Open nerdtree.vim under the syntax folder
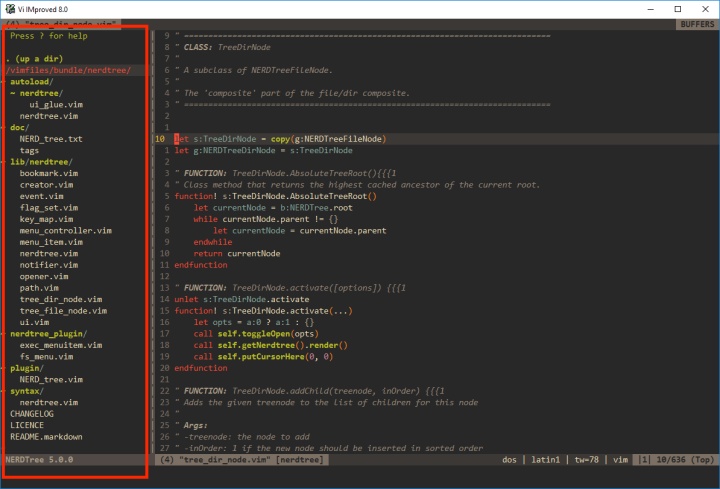 click(x=49, y=403)
